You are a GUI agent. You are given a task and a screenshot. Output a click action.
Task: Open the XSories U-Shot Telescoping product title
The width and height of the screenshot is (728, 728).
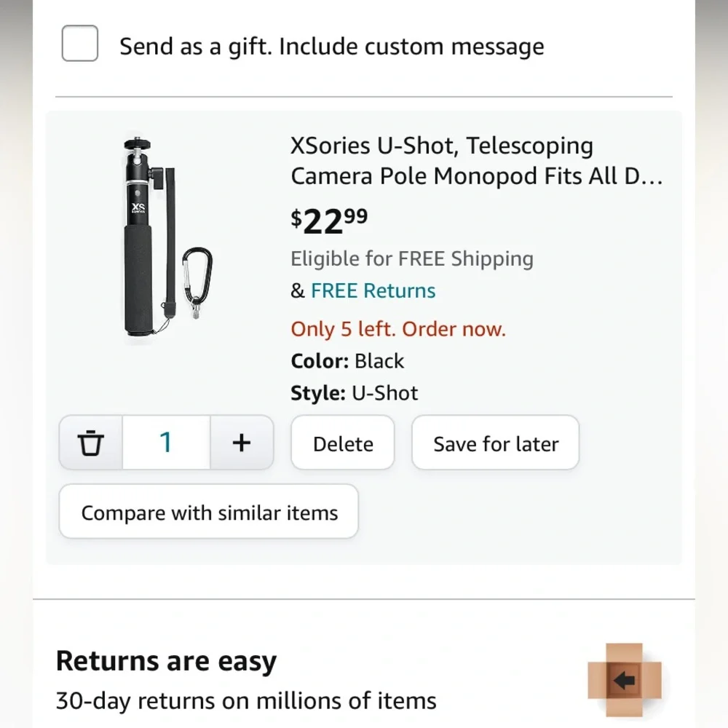[476, 161]
